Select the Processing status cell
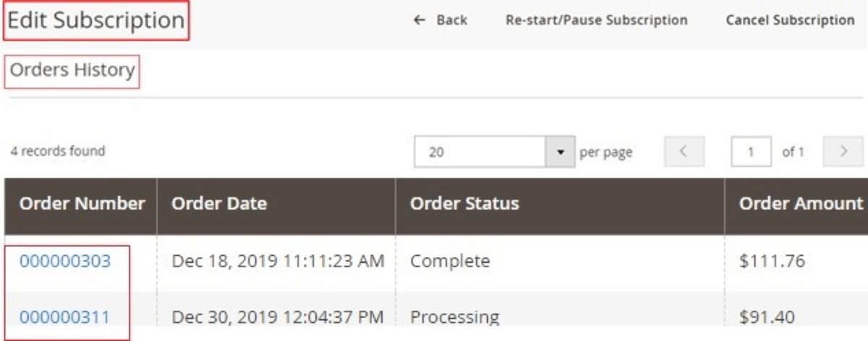868x341 pixels. pyautogui.click(x=455, y=316)
